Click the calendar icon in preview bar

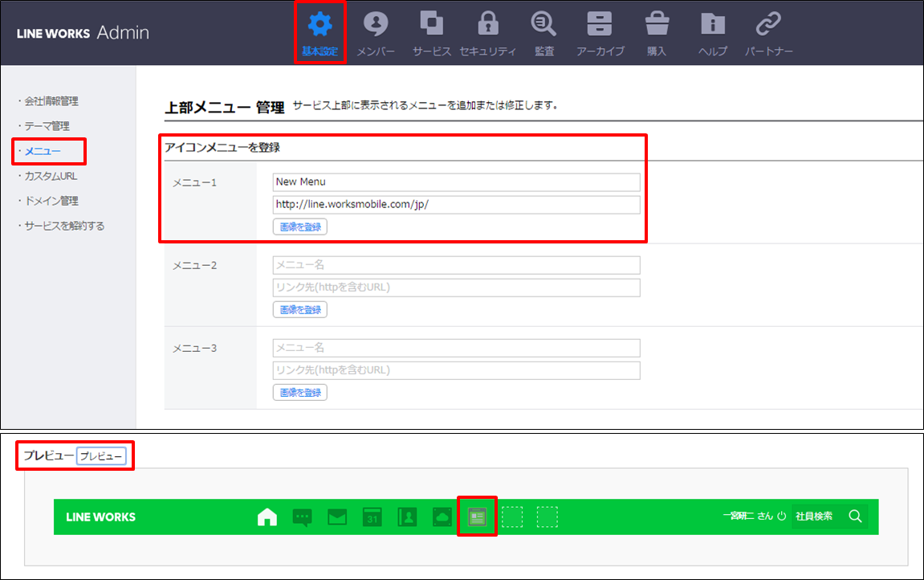tap(372, 517)
